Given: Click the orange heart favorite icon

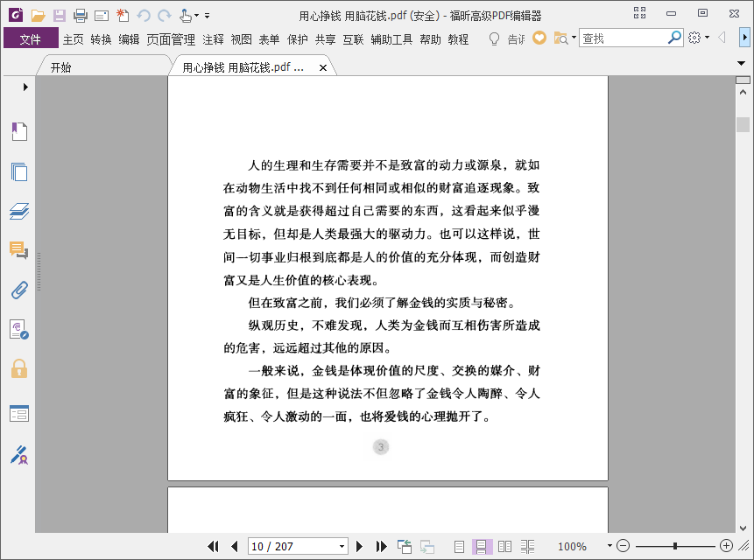Looking at the screenshot, I should [x=539, y=38].
